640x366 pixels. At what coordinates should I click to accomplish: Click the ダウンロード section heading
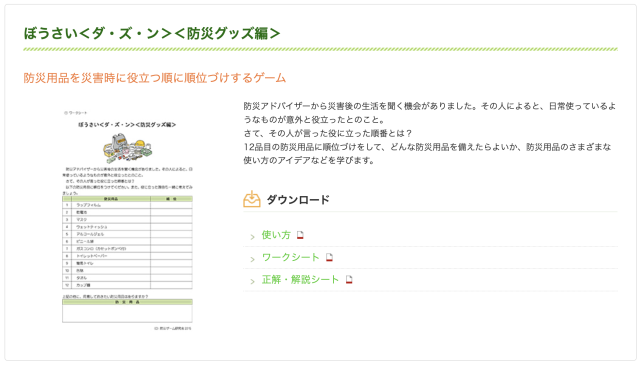(x=298, y=200)
